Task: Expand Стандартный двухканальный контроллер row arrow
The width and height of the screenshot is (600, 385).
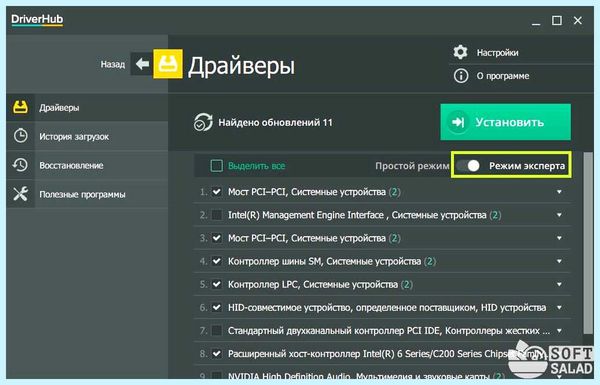Action: (559, 330)
